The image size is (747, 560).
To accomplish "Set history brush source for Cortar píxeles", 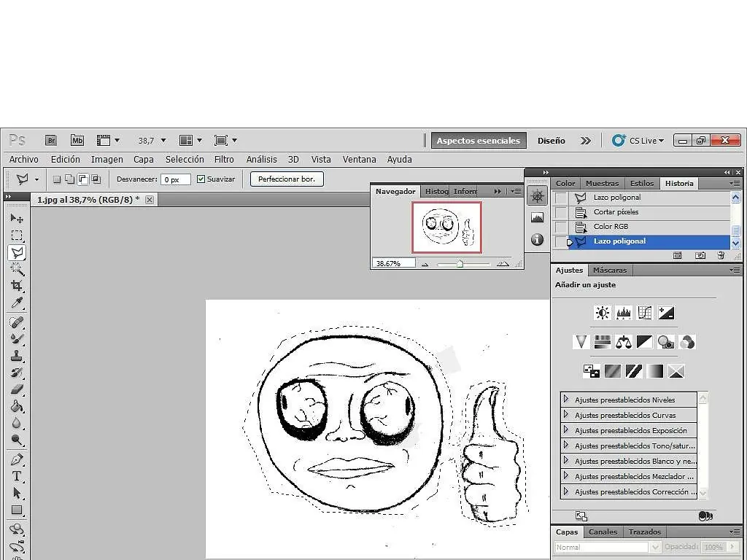I will tap(561, 212).
